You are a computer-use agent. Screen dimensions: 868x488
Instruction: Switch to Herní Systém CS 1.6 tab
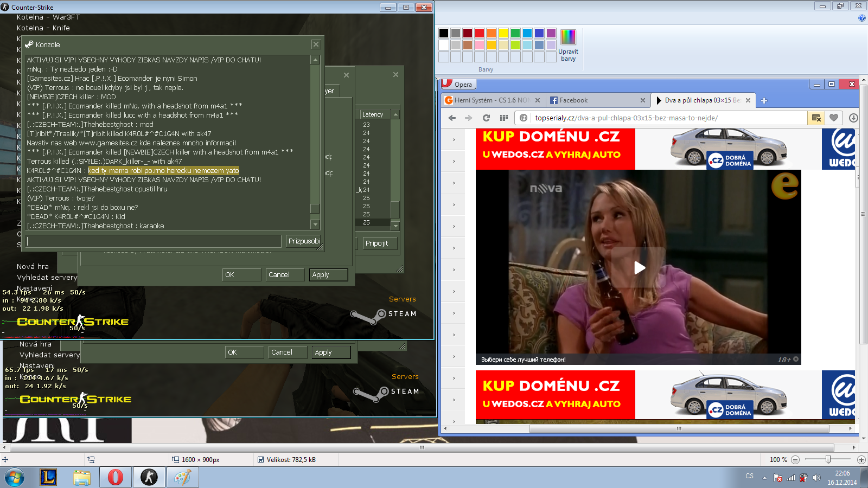pos(488,100)
